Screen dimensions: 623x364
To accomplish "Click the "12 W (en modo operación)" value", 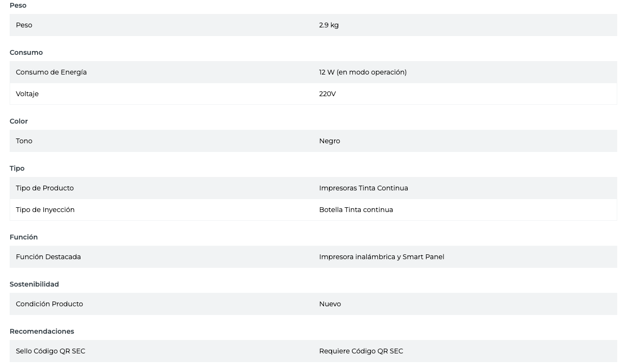I will [363, 72].
